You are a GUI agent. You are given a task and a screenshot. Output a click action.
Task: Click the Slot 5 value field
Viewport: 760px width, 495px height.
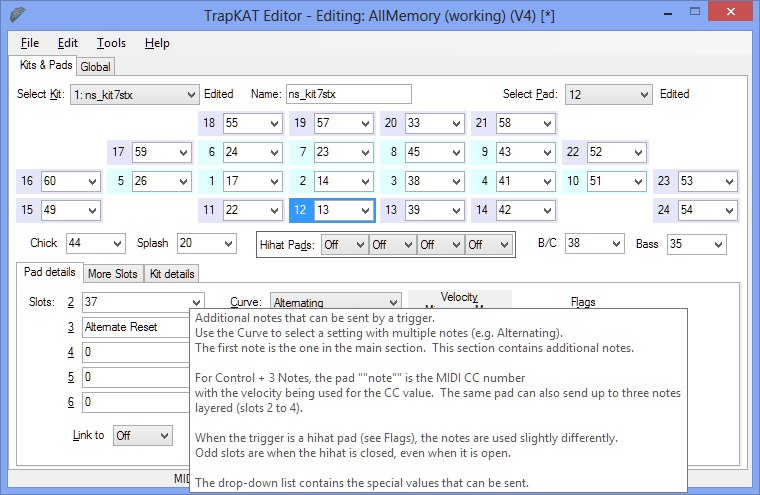136,377
